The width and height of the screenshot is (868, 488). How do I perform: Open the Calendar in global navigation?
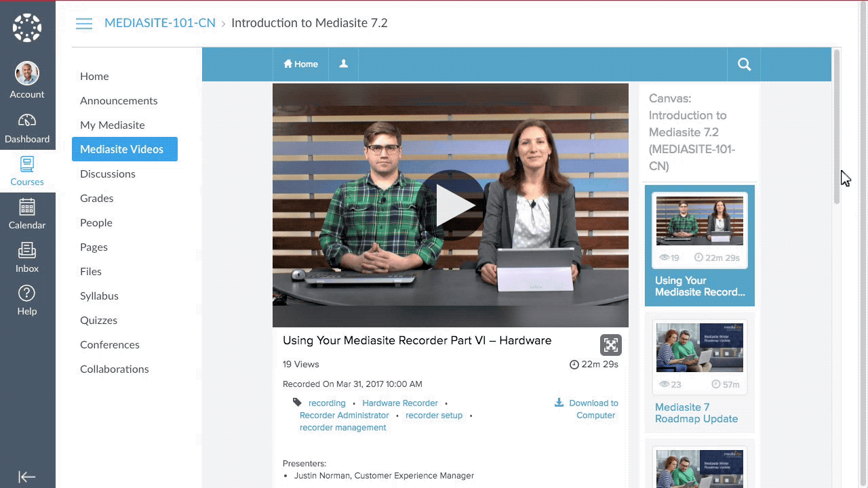pos(27,214)
